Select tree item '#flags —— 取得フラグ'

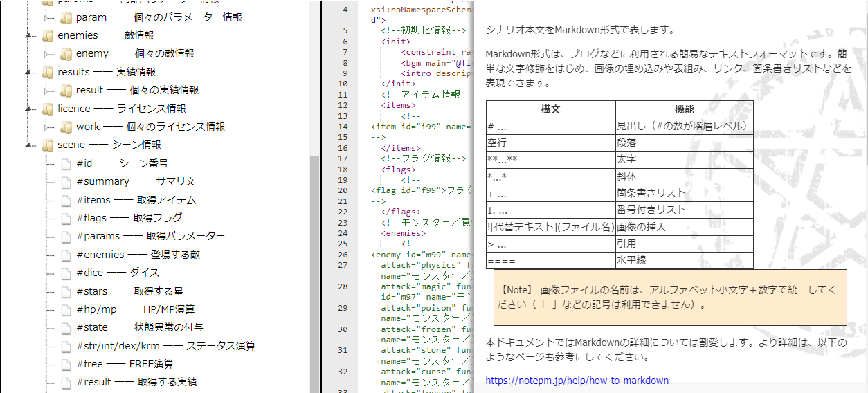[129, 218]
